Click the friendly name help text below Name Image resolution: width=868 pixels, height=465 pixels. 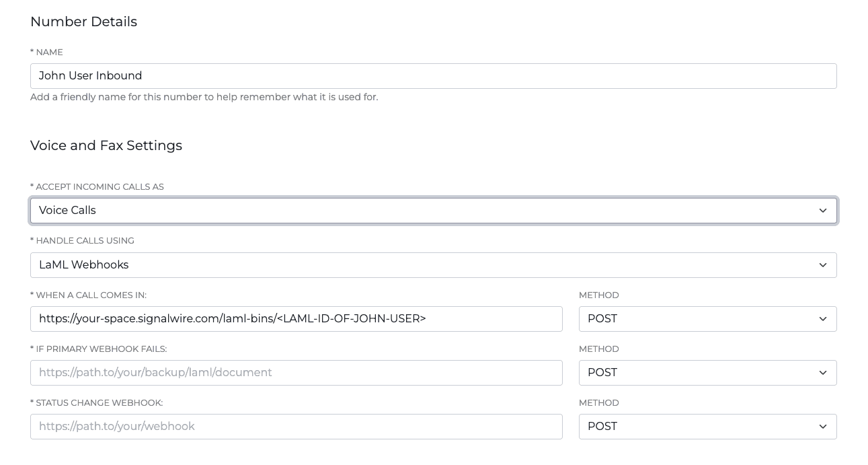tap(204, 97)
